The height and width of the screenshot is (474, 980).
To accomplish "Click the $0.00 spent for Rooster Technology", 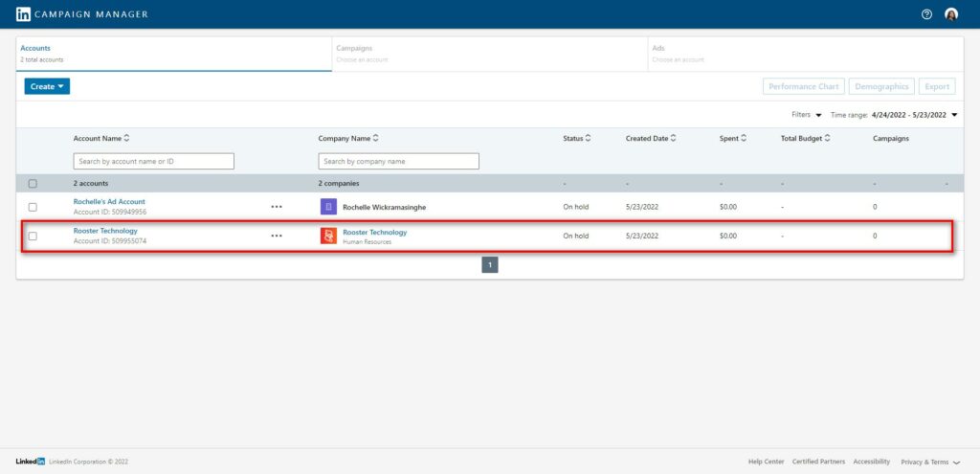I will click(728, 236).
